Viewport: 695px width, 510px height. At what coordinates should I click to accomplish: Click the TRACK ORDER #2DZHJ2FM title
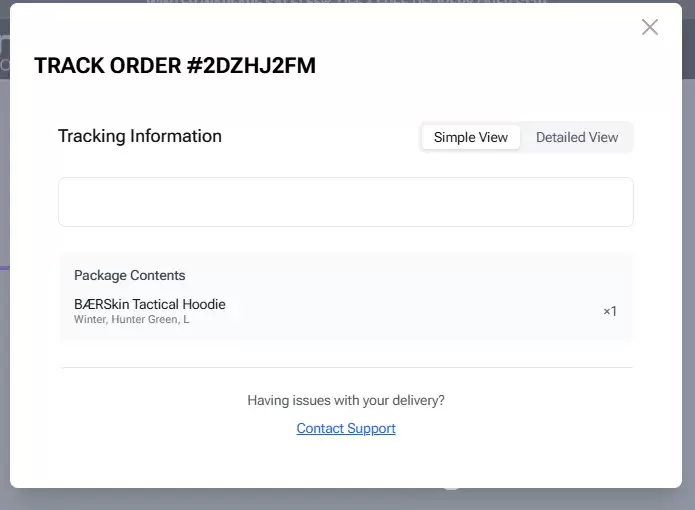coord(175,66)
